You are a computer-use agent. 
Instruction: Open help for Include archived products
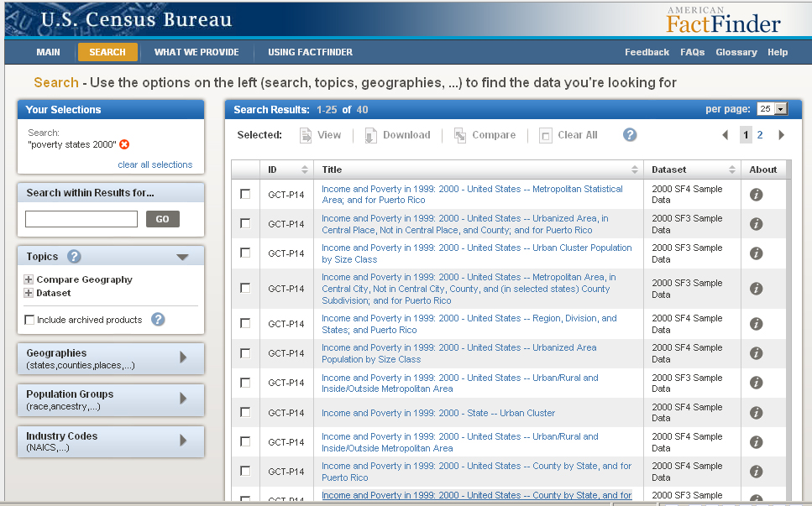click(x=158, y=319)
